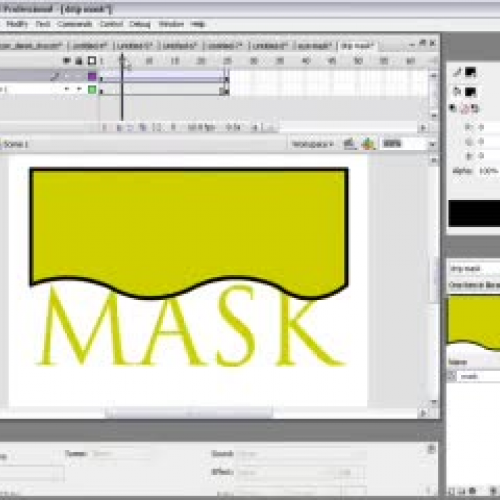Click the timeline playhead marker
500x500 pixels.
(122, 60)
